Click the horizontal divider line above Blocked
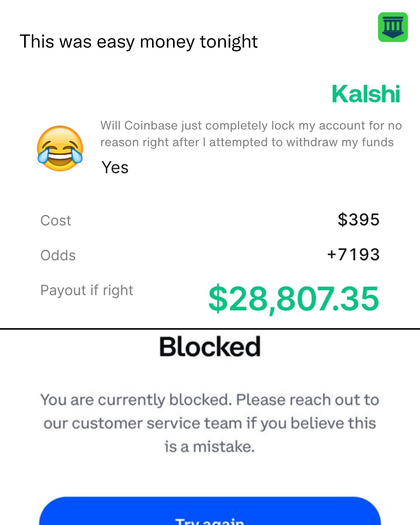This screenshot has width=420, height=525. pos(210,329)
